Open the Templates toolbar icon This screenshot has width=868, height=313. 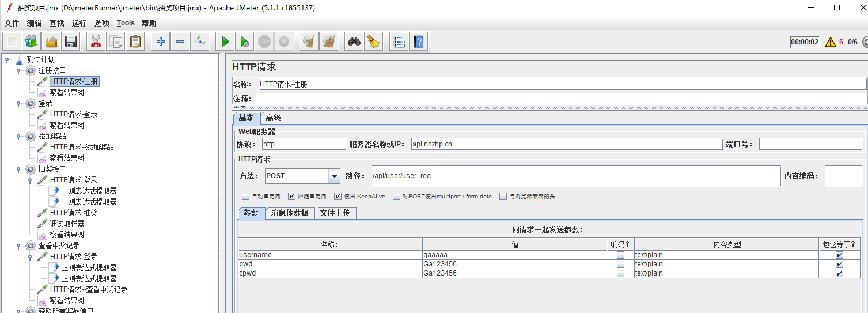pyautogui.click(x=31, y=42)
